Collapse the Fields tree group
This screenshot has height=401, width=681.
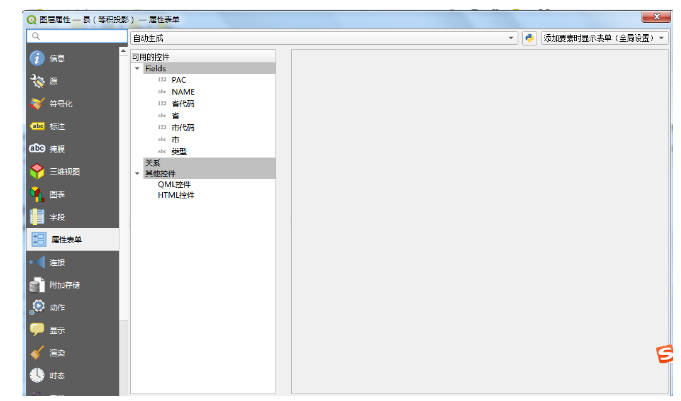pyautogui.click(x=137, y=68)
